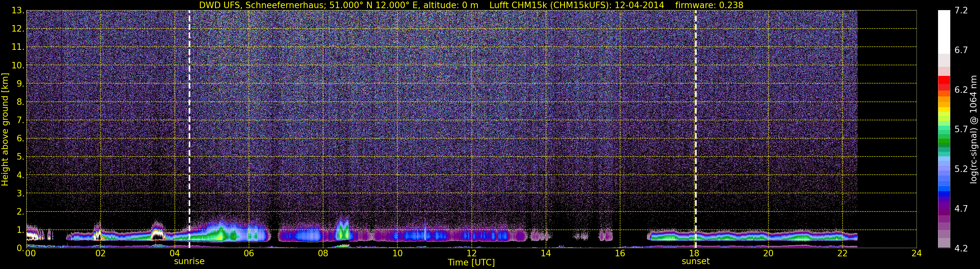Image resolution: width=980 pixels, height=269 pixels.
Task: Click the white top section of the colorbar
Action: tap(944, 32)
